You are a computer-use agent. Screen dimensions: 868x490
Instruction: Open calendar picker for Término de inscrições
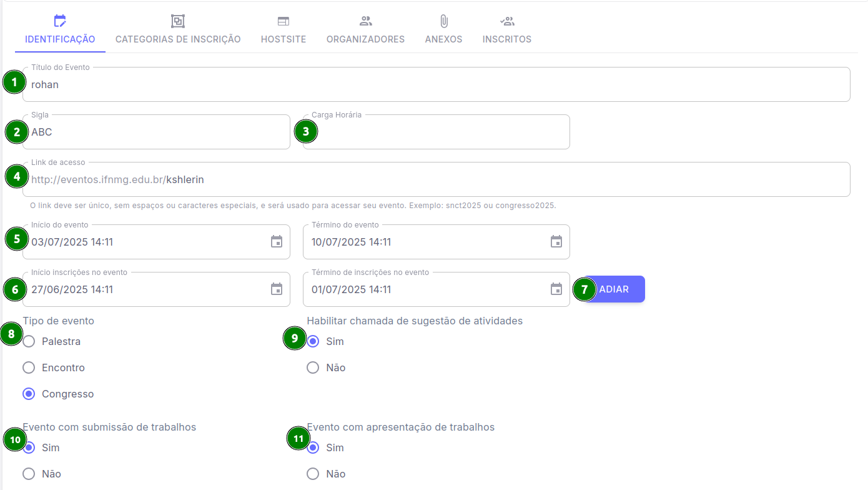[x=556, y=289]
